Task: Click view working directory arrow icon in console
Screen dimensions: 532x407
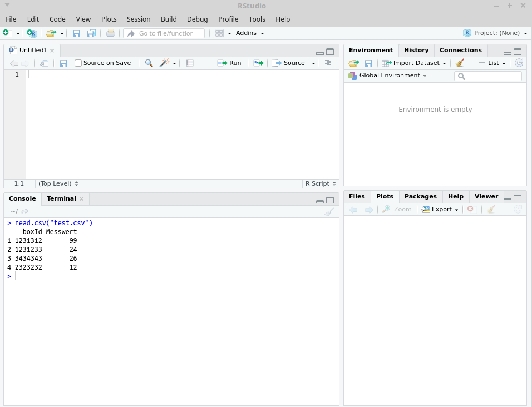Action: [x=25, y=211]
